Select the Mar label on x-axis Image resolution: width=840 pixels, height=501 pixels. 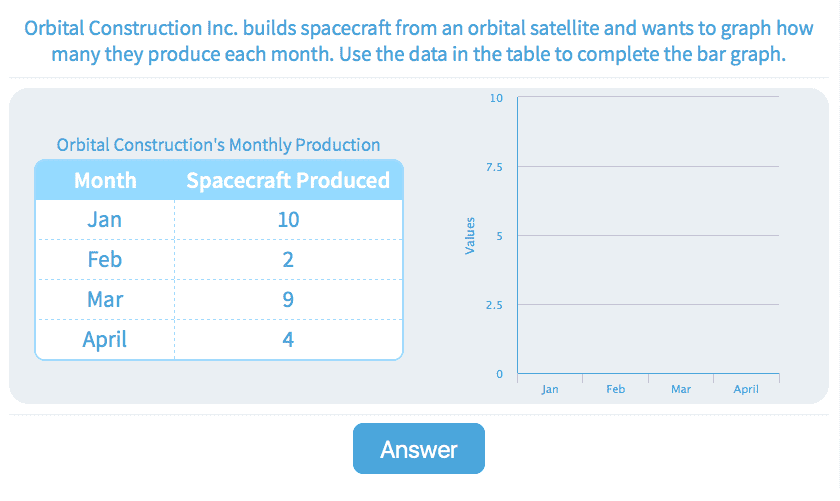click(x=681, y=389)
